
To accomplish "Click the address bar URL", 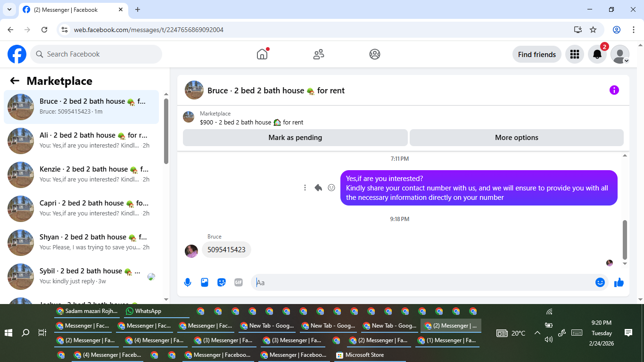I will (149, 30).
